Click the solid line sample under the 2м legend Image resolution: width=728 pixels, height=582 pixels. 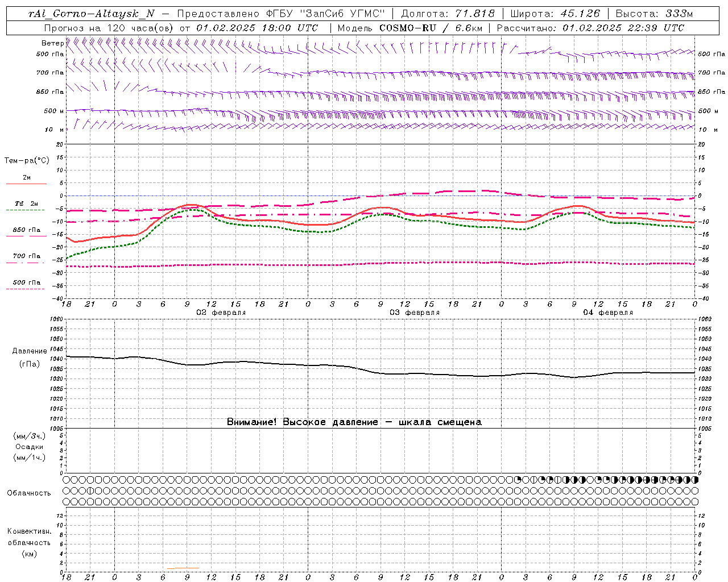click(x=26, y=184)
